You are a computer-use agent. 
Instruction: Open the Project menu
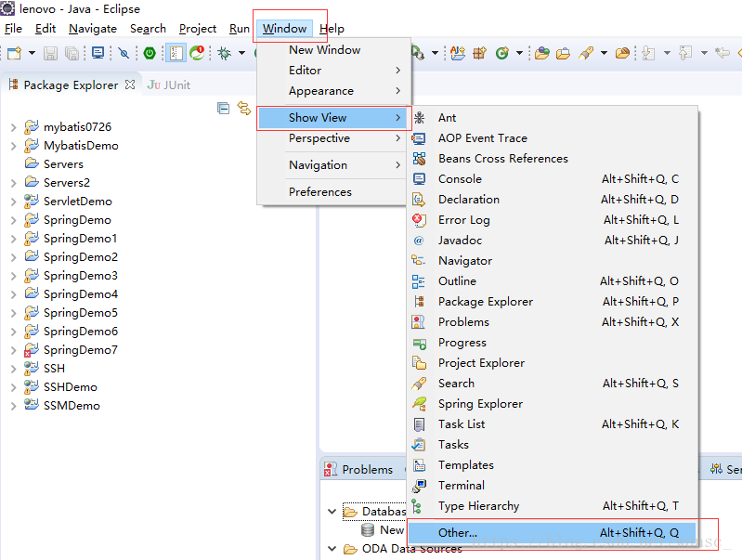point(198,29)
